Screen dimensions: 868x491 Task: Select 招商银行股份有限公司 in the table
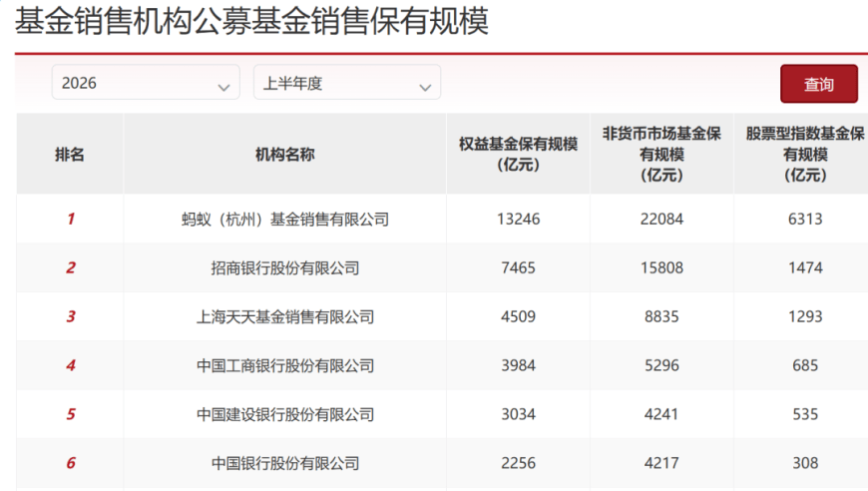285,267
